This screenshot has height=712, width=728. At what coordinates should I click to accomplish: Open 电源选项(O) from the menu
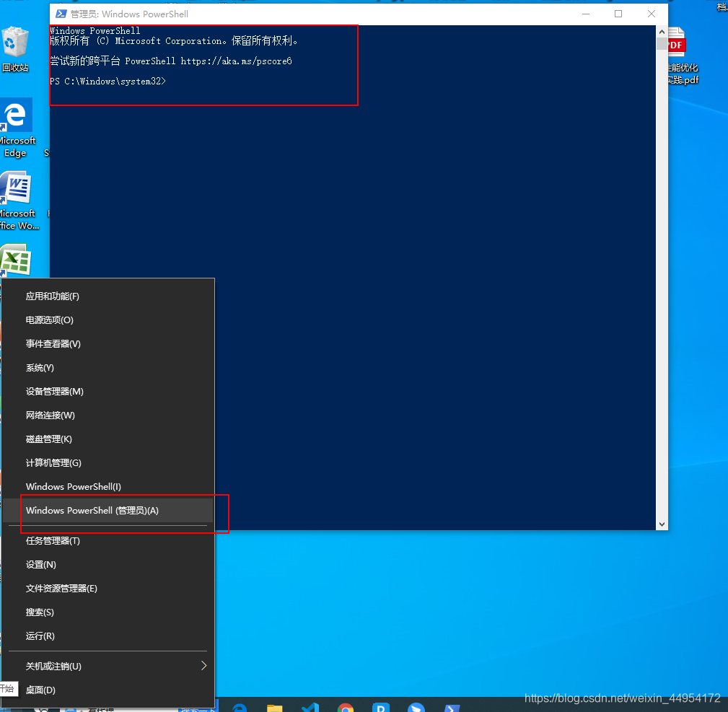(x=108, y=320)
